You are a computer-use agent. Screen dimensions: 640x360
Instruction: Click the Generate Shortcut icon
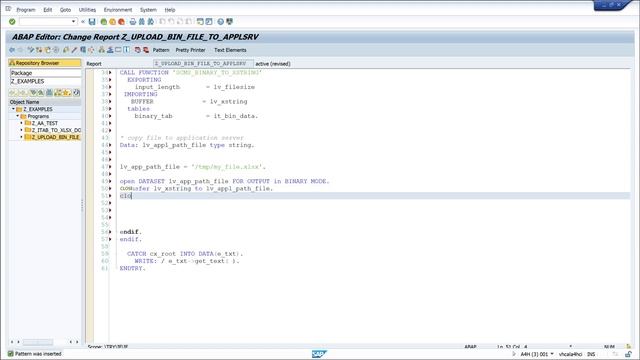209,22
